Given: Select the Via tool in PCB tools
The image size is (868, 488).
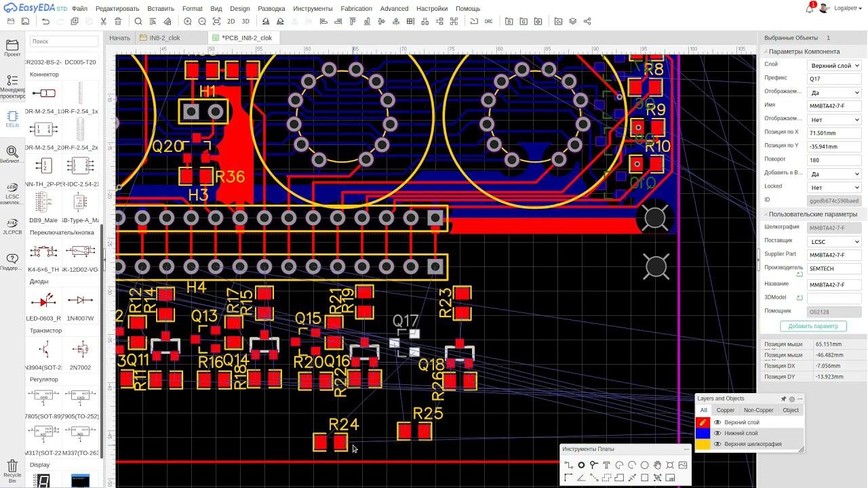Looking at the screenshot, I should coord(593,465).
